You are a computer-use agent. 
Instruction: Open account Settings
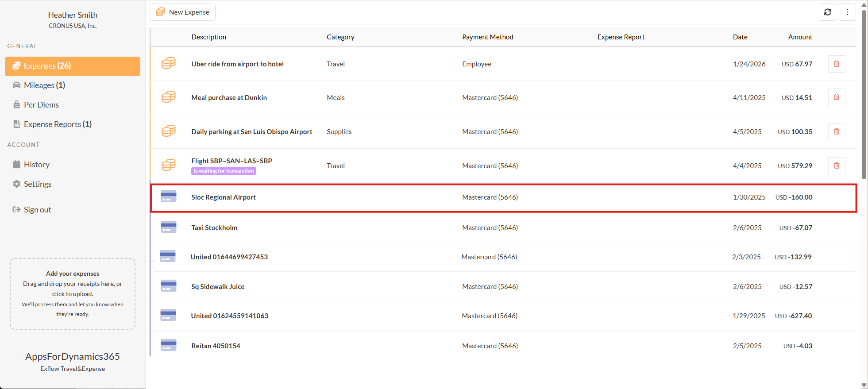pyautogui.click(x=38, y=184)
